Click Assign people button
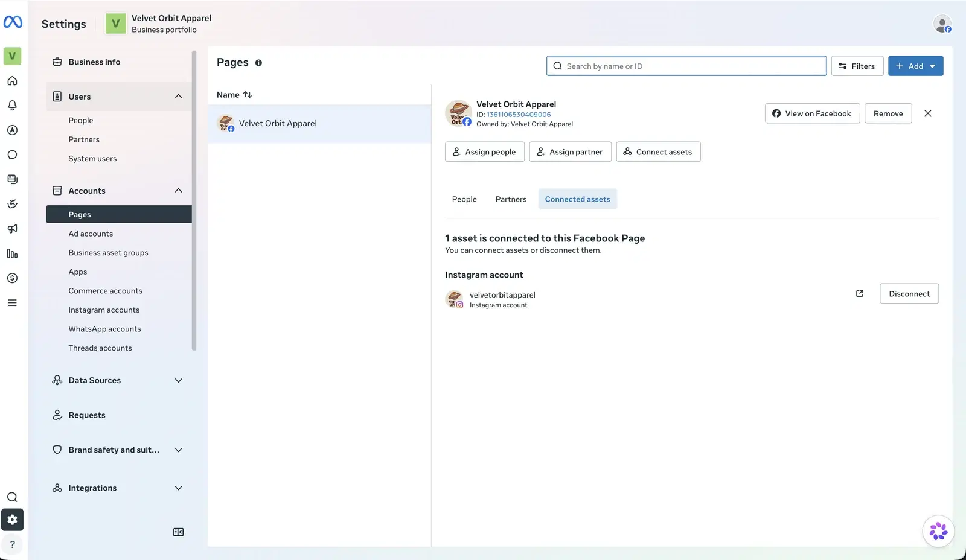Viewport: 966px width, 560px height. coord(484,152)
